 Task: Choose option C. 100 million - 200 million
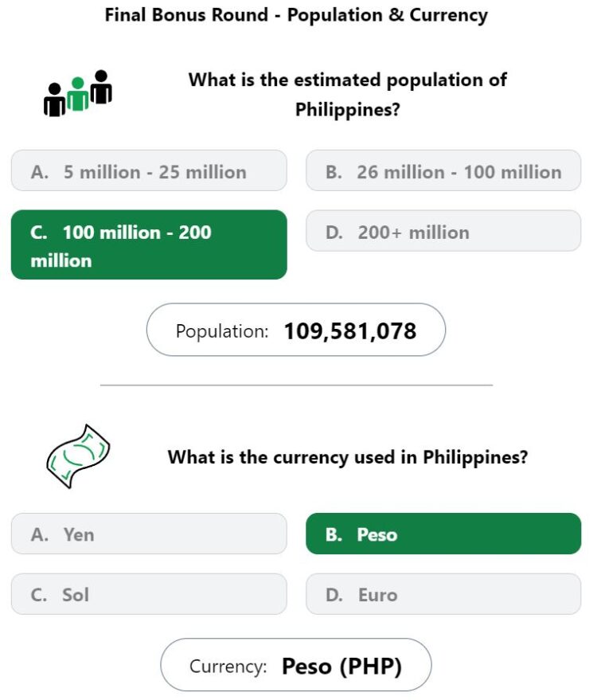149,244
